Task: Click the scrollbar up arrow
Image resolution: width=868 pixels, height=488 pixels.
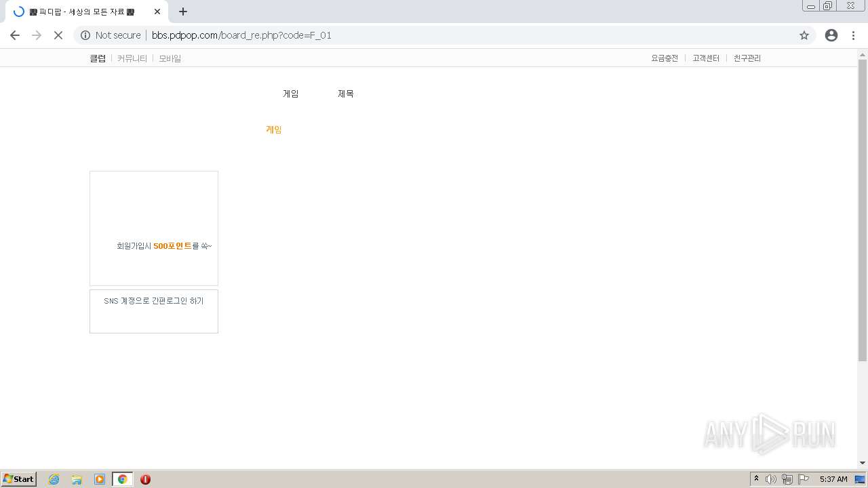Action: click(863, 54)
